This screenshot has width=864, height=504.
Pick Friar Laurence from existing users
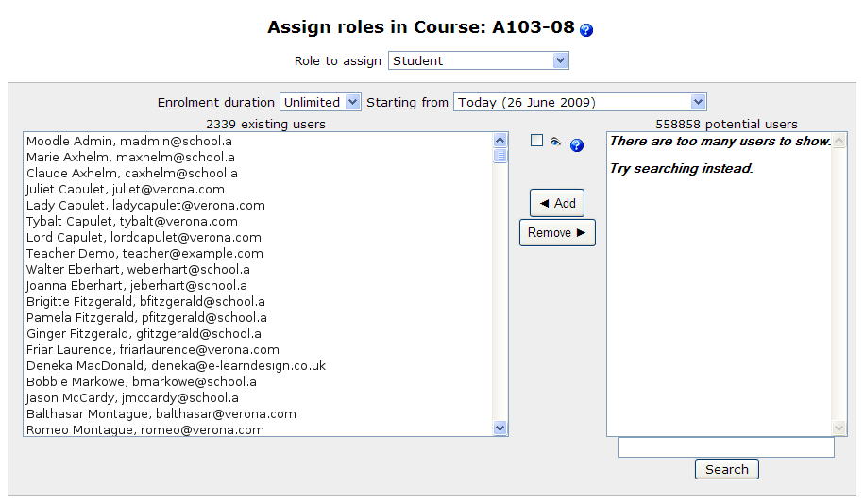pyautogui.click(x=153, y=349)
